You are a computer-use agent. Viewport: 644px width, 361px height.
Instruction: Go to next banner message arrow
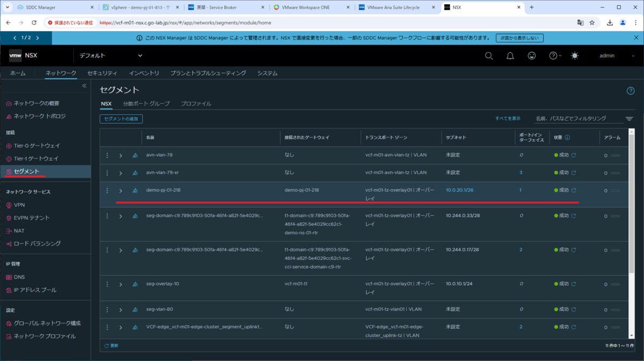pyautogui.click(x=37, y=38)
